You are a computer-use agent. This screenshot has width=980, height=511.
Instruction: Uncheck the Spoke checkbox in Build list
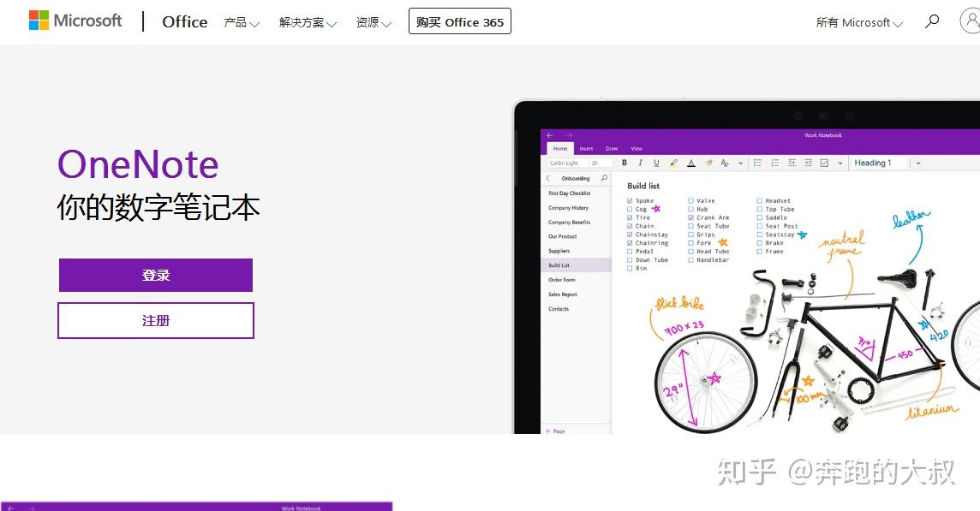(x=630, y=200)
